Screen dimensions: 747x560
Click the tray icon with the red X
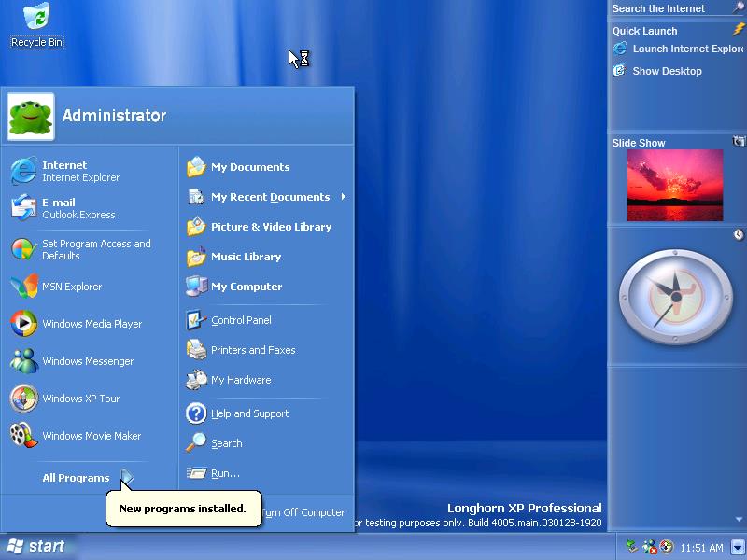(649, 547)
